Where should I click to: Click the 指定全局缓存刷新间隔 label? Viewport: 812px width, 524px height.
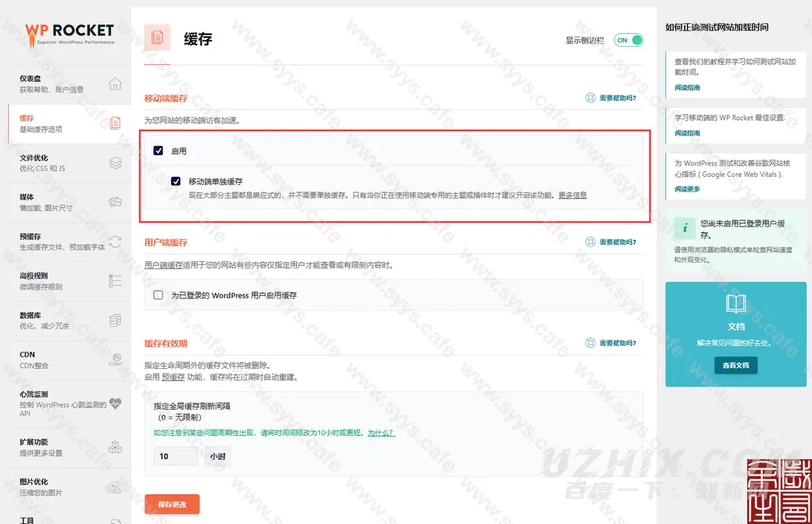[x=192, y=406]
